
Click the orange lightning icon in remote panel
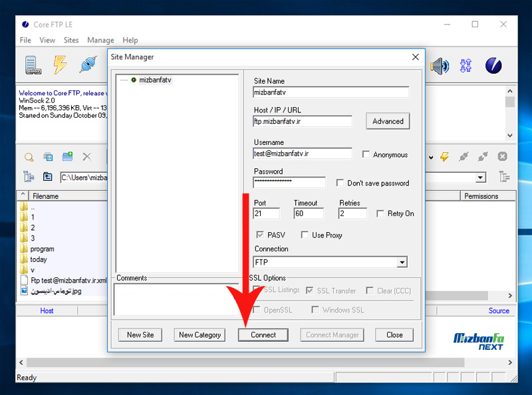point(444,156)
